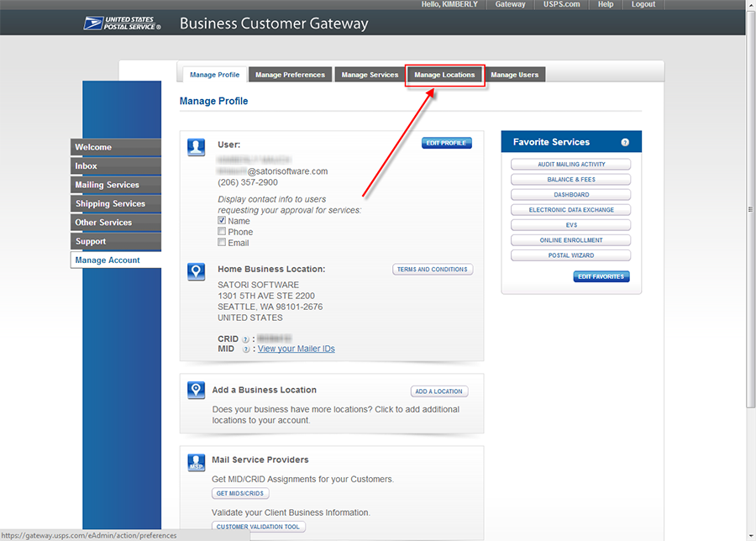The height and width of the screenshot is (541, 756).
Task: Select Mailing Services in the sidebar
Action: (108, 185)
